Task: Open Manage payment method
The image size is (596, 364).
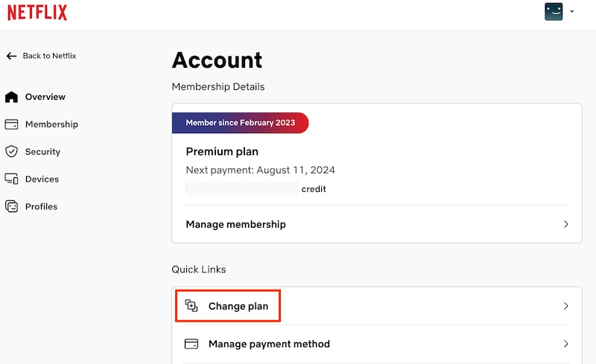Action: [377, 344]
